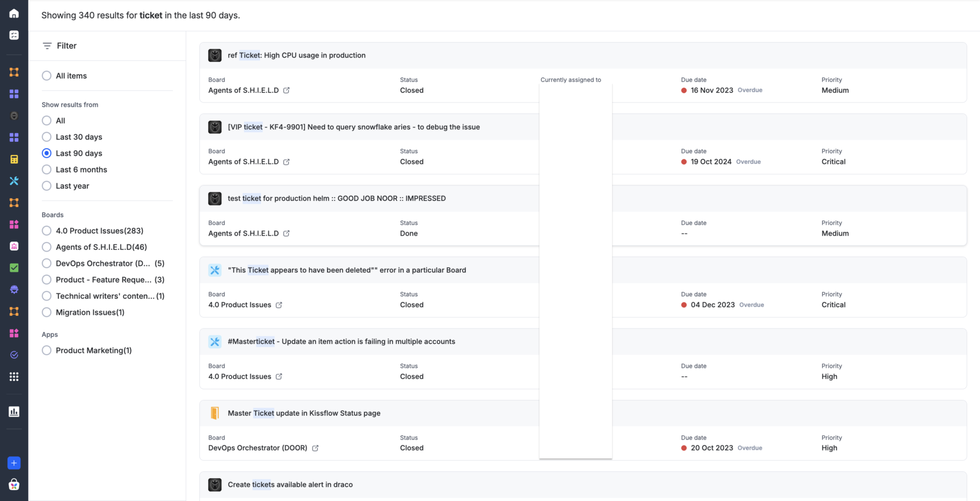Click the Filter heading
980x501 pixels.
(x=66, y=46)
